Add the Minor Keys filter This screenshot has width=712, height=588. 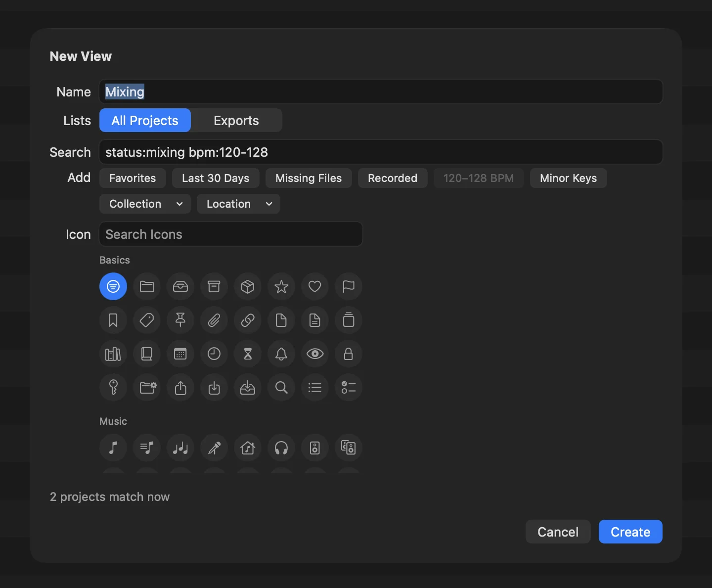569,178
